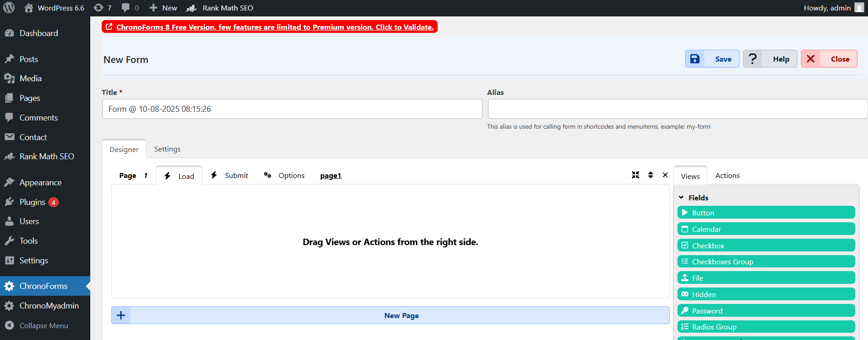Open Tools in sidebar
The image size is (868, 340).
pyautogui.click(x=45, y=241)
